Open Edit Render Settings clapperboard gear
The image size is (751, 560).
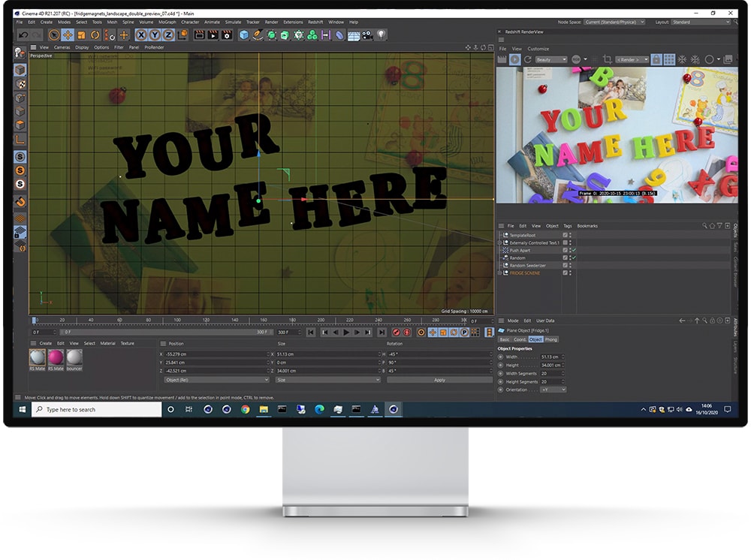(227, 35)
